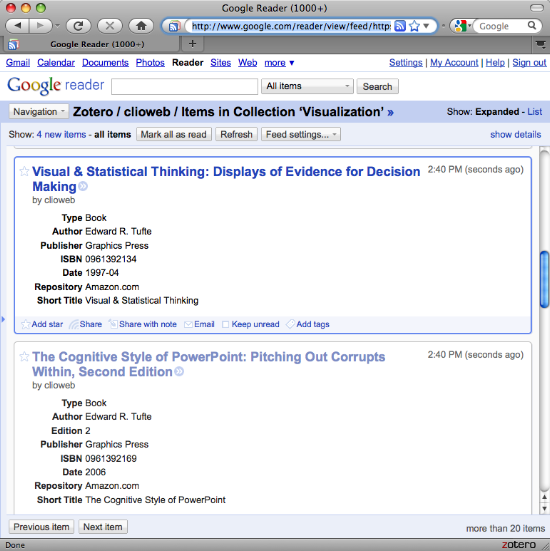The height and width of the screenshot is (551, 550).
Task: Open Sites from the top bar
Action: pos(221,63)
